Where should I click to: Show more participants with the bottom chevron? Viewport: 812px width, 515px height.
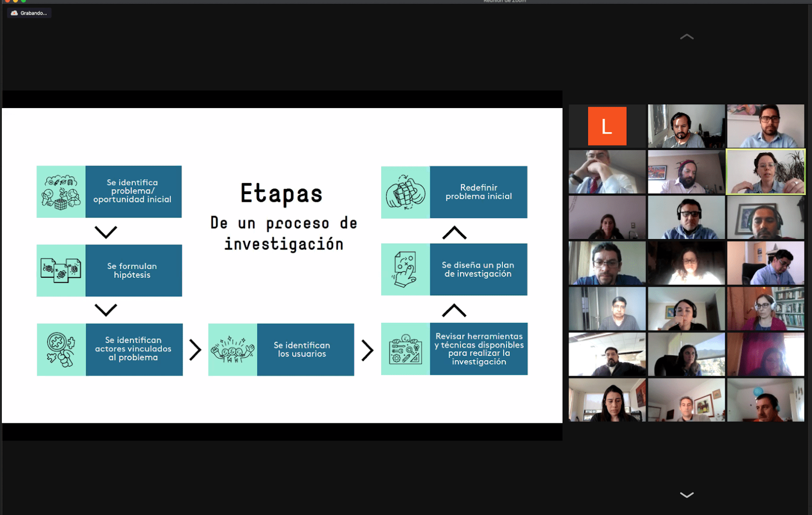tap(686, 495)
